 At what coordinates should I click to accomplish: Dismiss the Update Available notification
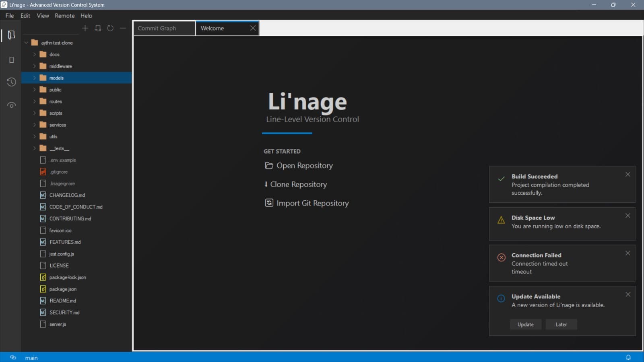pyautogui.click(x=627, y=294)
